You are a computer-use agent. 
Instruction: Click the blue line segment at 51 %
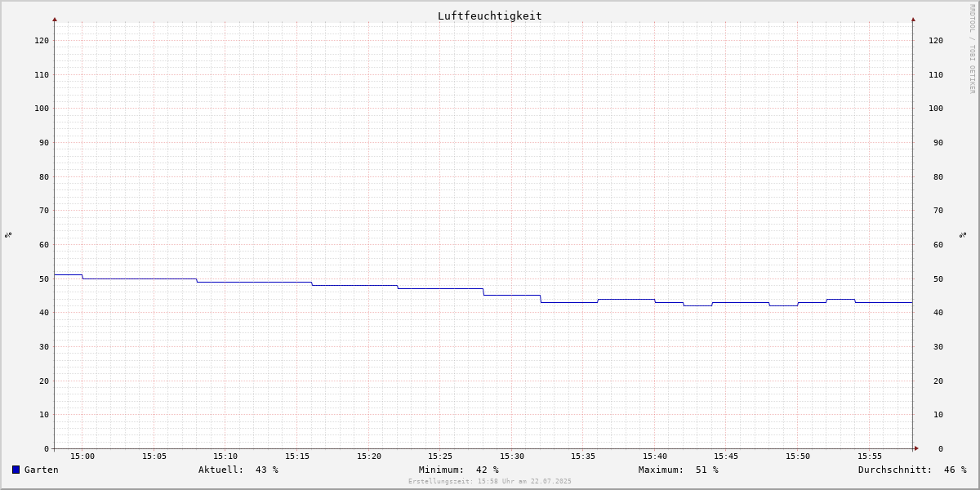pyautogui.click(x=69, y=274)
